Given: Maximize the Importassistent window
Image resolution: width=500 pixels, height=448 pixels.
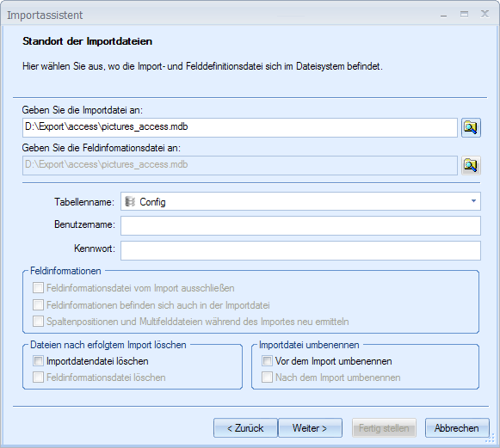Looking at the screenshot, I should tap(465, 15).
